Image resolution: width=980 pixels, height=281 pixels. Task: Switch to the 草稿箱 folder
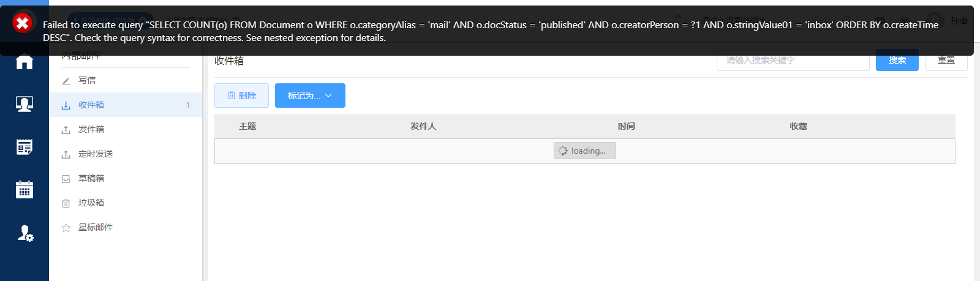click(x=91, y=178)
